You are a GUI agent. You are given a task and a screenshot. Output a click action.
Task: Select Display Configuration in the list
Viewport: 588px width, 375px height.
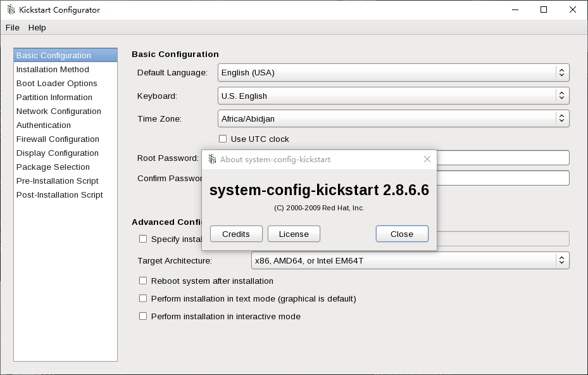tap(66, 153)
